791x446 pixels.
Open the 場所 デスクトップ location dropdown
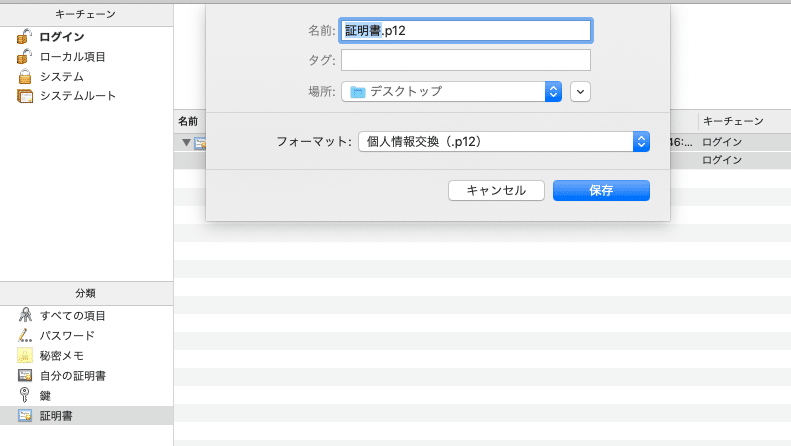coord(451,92)
